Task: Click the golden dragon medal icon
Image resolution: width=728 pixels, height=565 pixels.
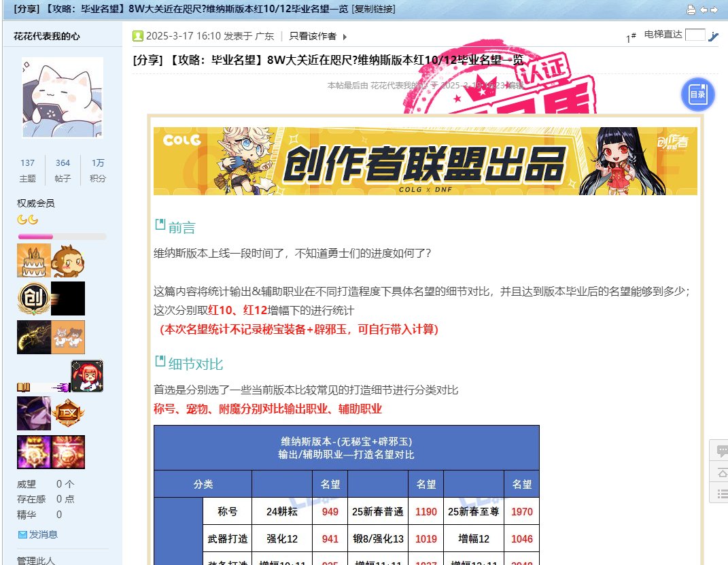Action: coord(34,337)
